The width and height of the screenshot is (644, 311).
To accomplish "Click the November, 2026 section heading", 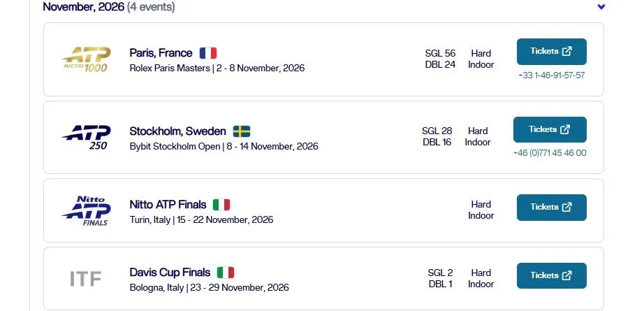I will pyautogui.click(x=83, y=7).
